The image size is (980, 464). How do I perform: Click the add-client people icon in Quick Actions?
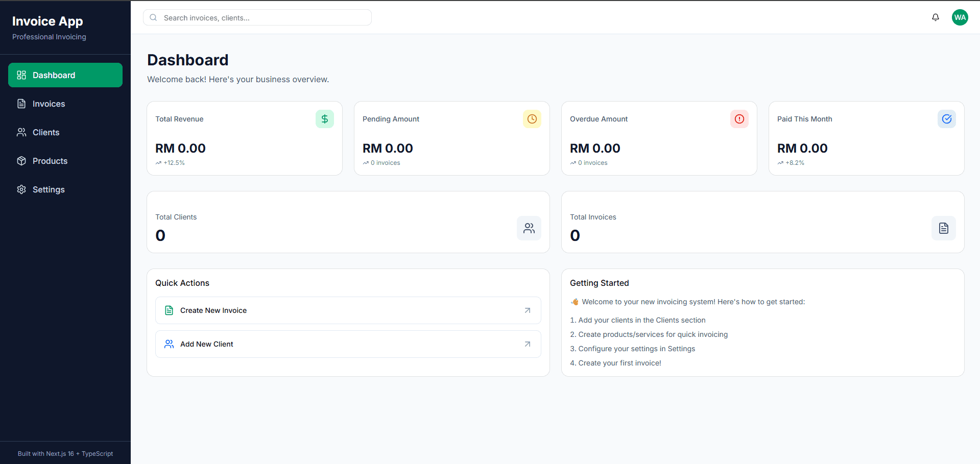pos(169,344)
